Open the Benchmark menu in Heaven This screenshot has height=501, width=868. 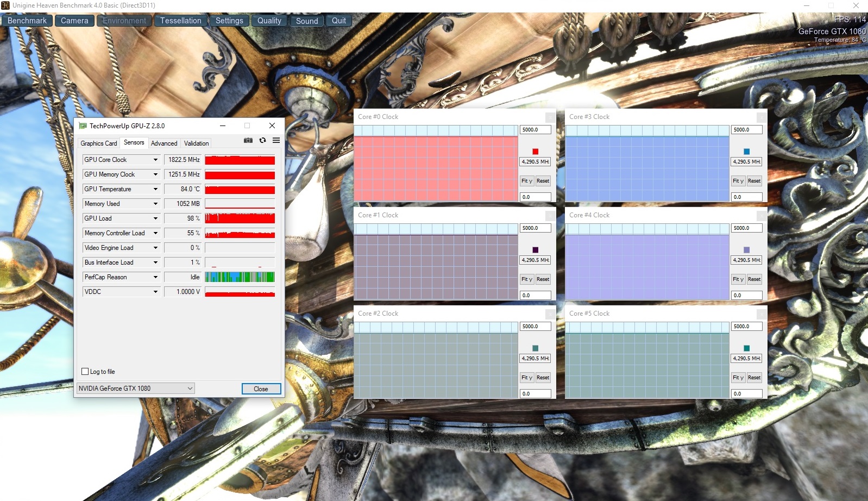pyautogui.click(x=27, y=21)
